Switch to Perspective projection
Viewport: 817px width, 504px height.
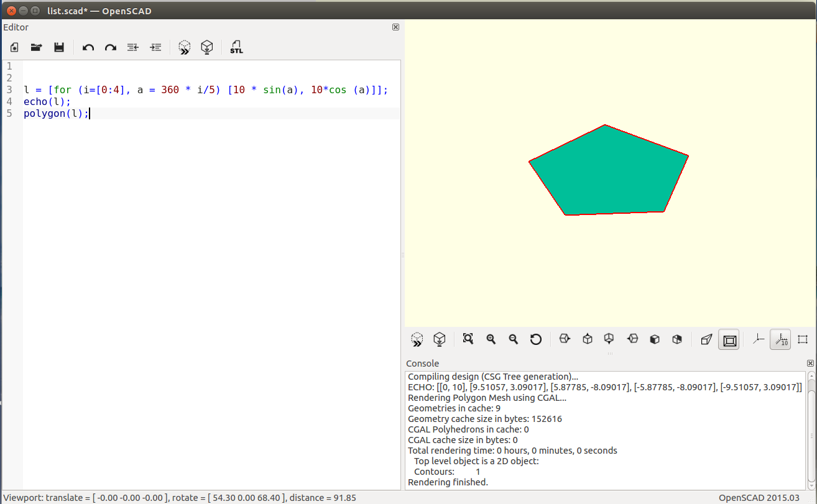point(706,339)
